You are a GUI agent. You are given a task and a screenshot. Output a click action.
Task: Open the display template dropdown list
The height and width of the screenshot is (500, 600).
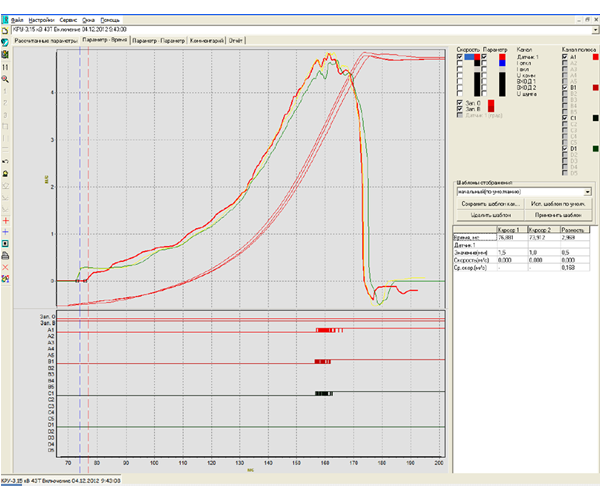pos(587,192)
